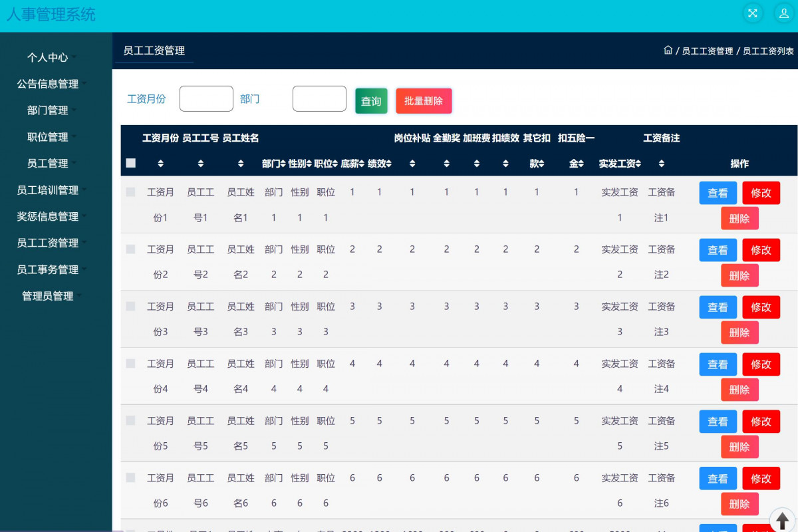Screen dimensions: 798x532
Task: Sort table by 工资备注 column arrows
Action: click(662, 164)
